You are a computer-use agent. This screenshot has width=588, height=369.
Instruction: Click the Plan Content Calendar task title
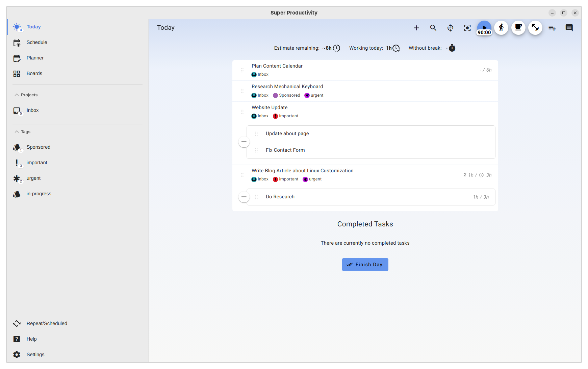point(277,66)
